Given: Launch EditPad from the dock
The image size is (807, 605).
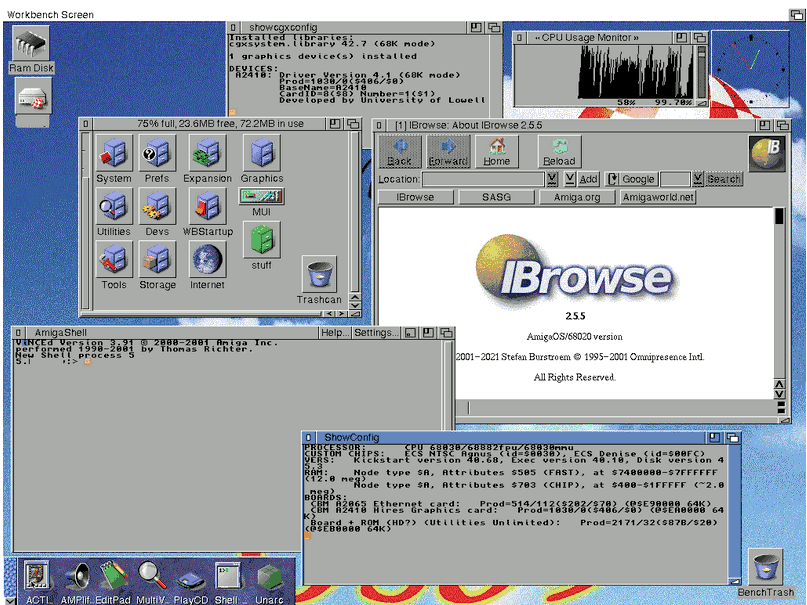Looking at the screenshot, I should (x=113, y=578).
